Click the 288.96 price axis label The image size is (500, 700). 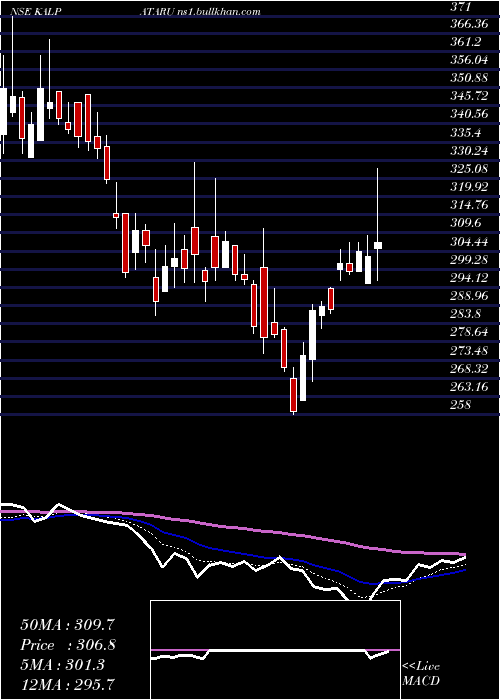click(x=470, y=296)
